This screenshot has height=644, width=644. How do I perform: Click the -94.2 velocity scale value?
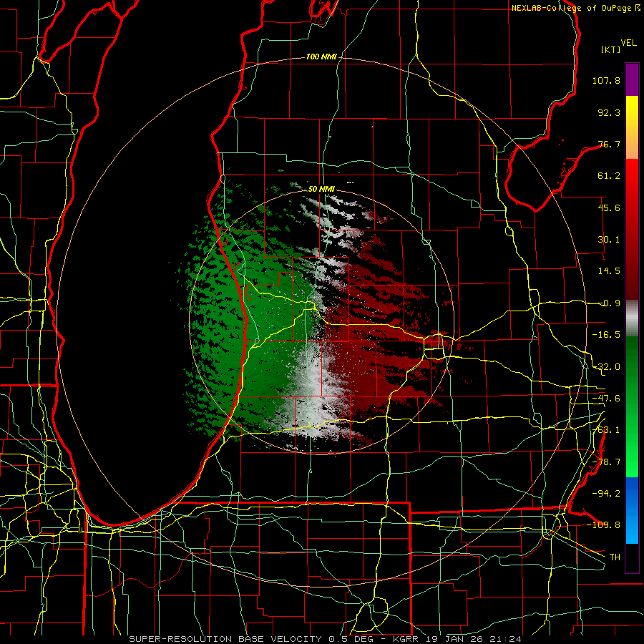point(606,494)
